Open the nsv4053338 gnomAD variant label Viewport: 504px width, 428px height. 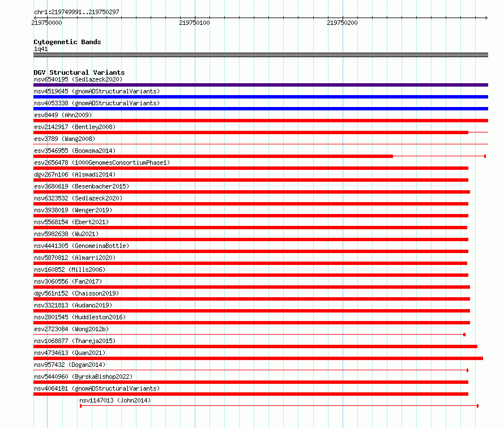(x=97, y=103)
